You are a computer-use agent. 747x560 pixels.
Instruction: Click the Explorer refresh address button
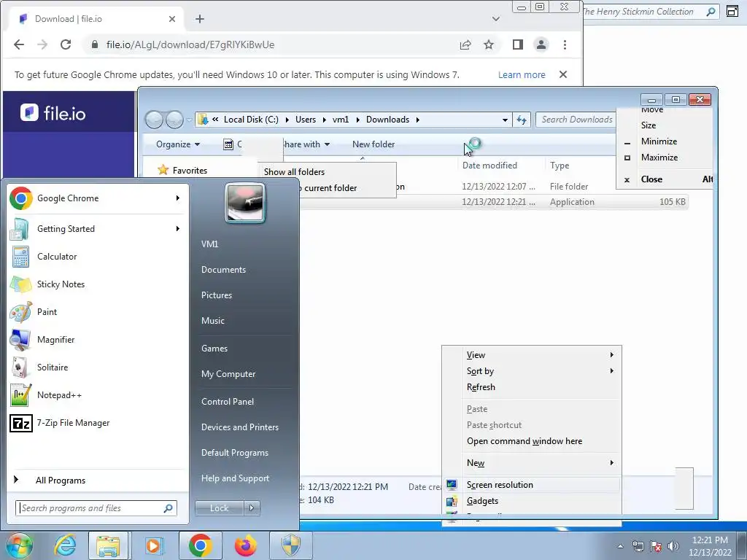[x=522, y=120]
